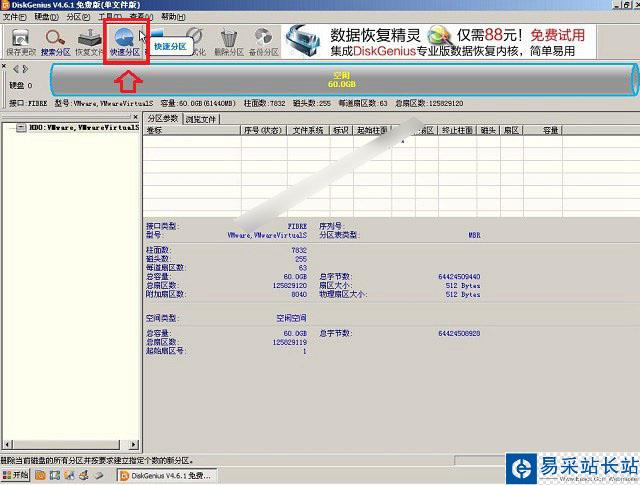Click the 总扇区数:125829120 text in disk info line
Viewport: 640px width, 485px height.
[429, 103]
